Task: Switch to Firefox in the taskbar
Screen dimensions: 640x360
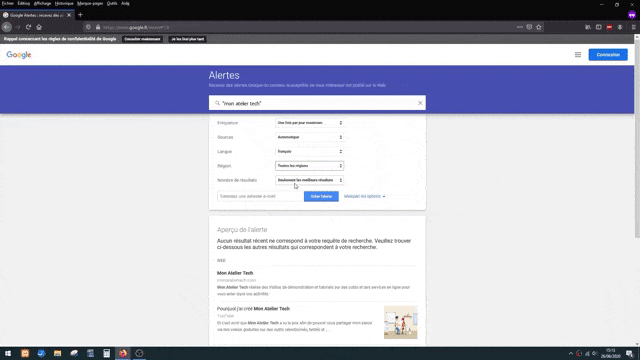Action: (x=123, y=353)
